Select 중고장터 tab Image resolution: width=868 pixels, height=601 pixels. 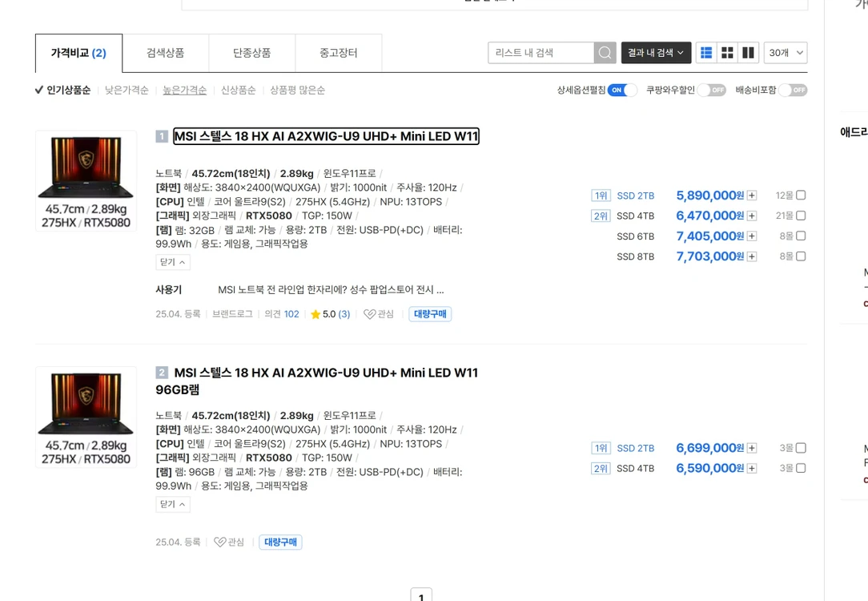(338, 53)
